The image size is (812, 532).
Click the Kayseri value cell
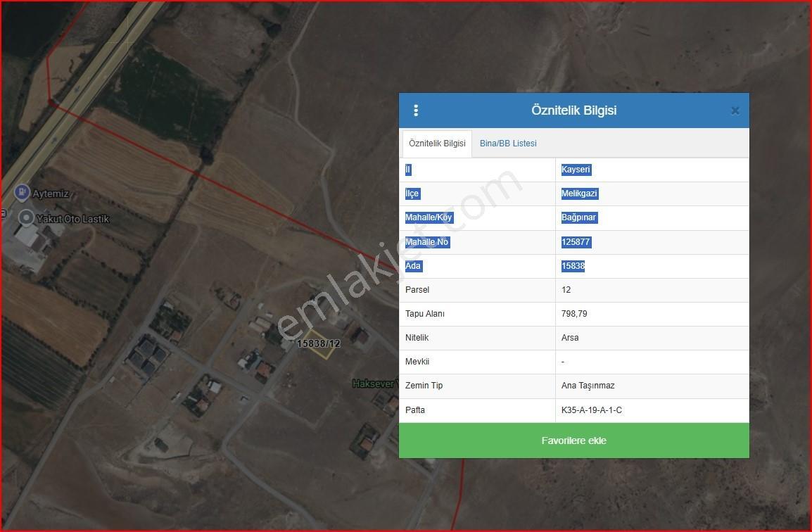pos(576,170)
